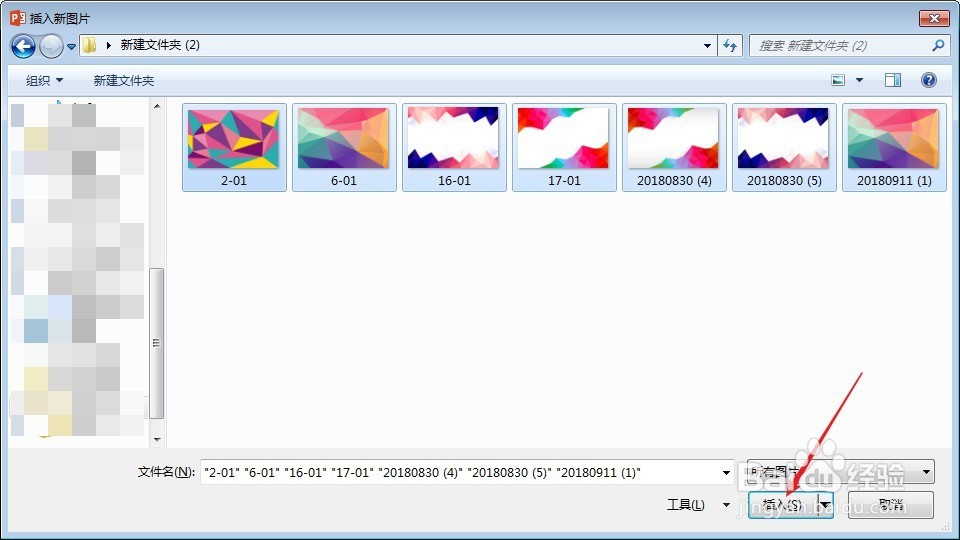Screen dimensions: 960x540
Task: Select the 20180830 (5) thumbnail
Action: (x=784, y=148)
